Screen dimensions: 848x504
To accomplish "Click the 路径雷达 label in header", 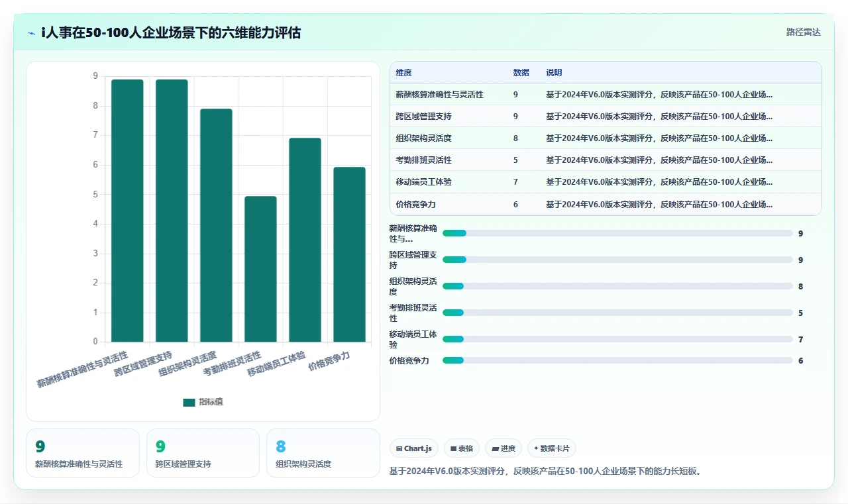I will click(804, 32).
